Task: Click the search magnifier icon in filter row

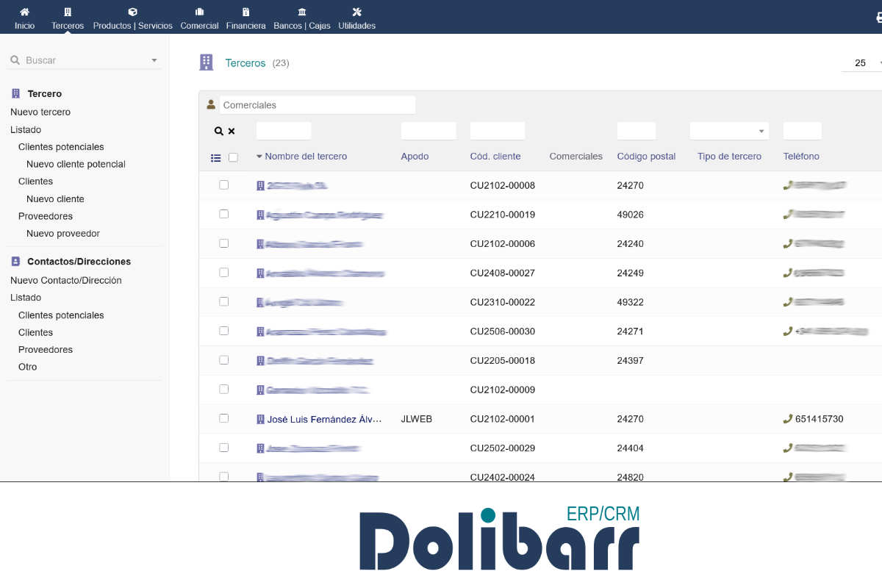Action: pos(218,132)
